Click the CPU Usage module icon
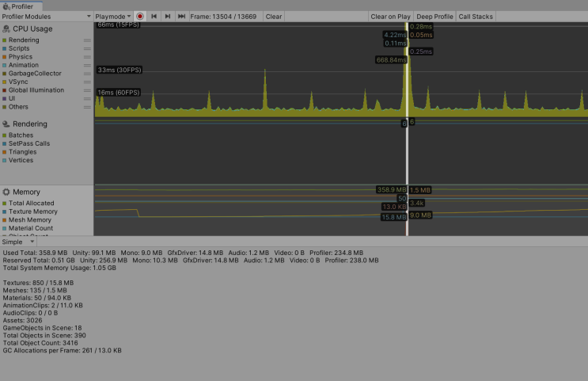The height and width of the screenshot is (381, 588). coord(6,29)
